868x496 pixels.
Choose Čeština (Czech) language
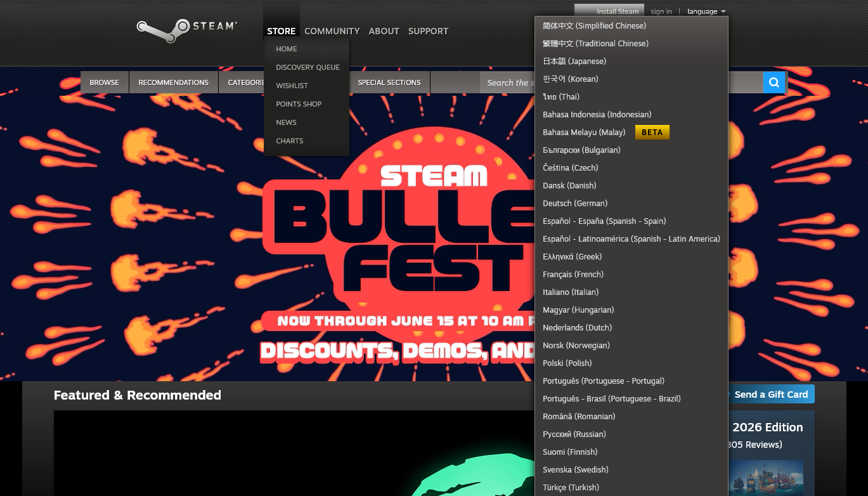pyautogui.click(x=632, y=168)
